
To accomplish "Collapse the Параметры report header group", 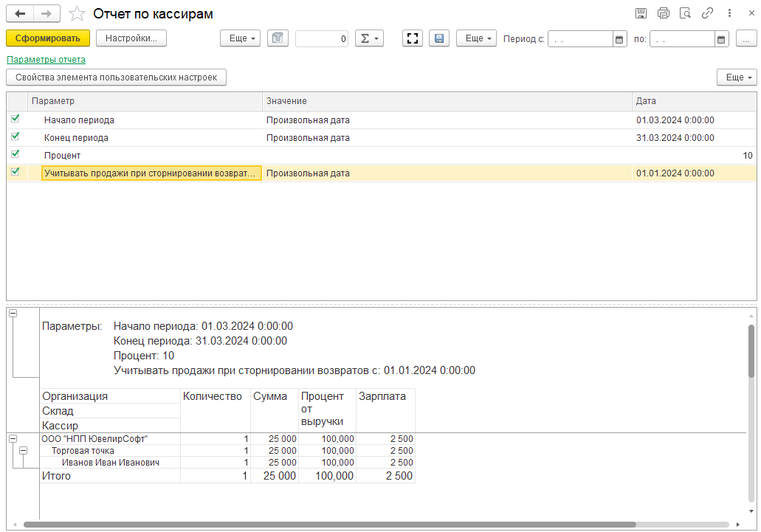I will coord(13,314).
